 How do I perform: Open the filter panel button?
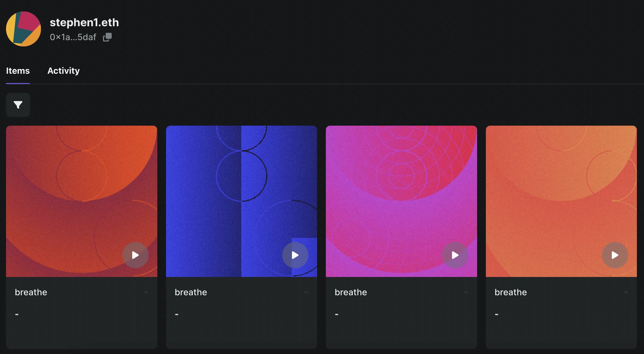(x=18, y=105)
